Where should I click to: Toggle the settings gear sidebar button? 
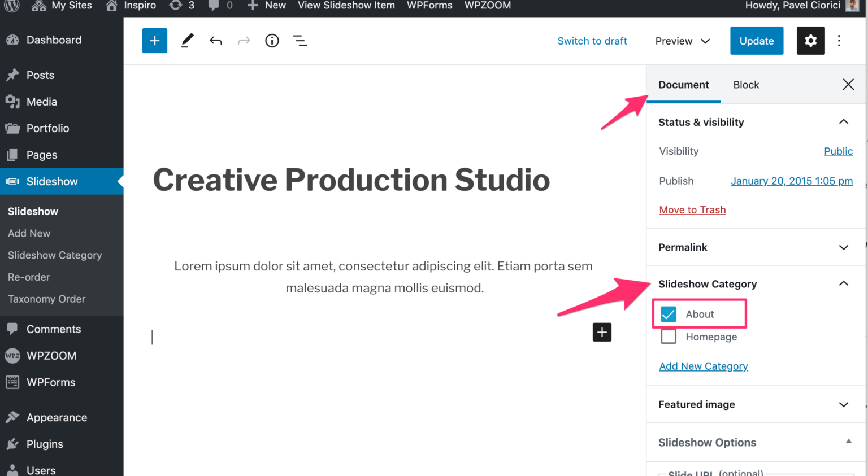tap(810, 41)
